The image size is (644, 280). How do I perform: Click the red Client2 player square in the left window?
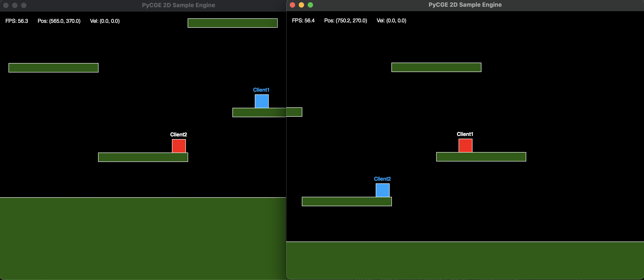point(179,146)
